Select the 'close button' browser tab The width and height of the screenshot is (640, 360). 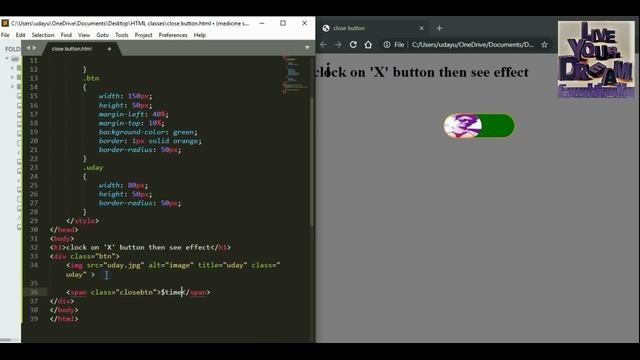pos(373,28)
